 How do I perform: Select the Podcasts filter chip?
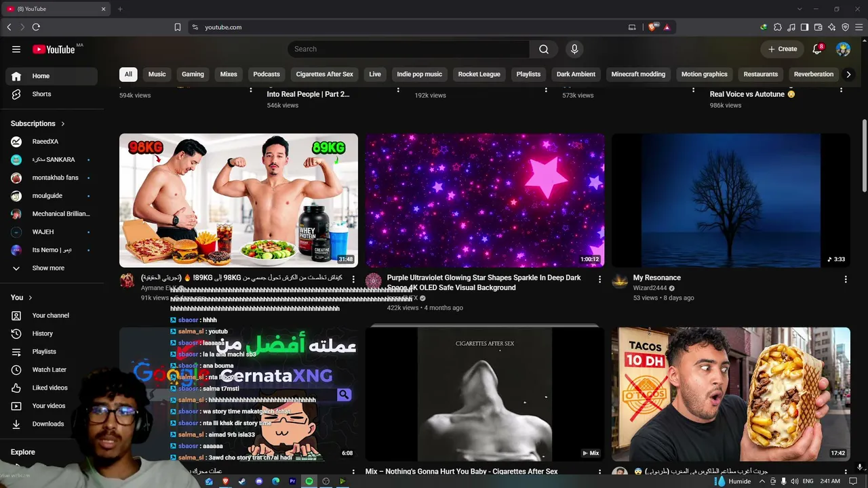point(267,75)
